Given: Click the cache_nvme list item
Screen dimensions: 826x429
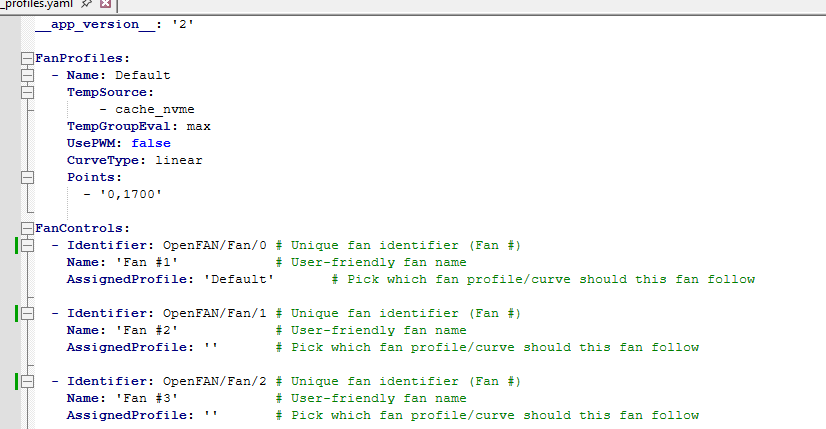Looking at the screenshot, I should coord(155,110).
